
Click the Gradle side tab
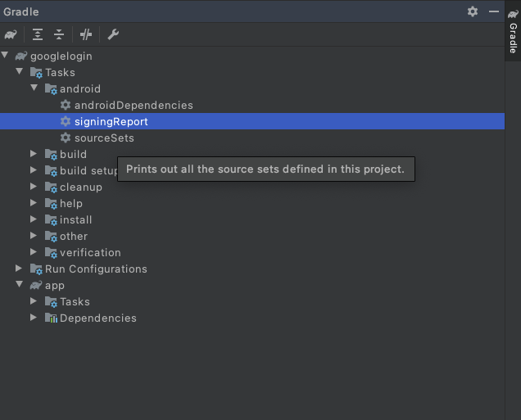[513, 31]
